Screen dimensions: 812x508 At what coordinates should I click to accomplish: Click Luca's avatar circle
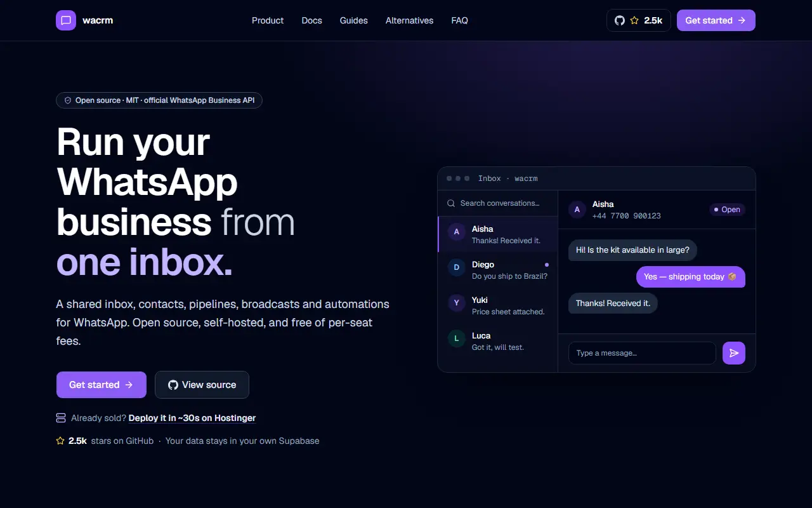click(x=457, y=338)
